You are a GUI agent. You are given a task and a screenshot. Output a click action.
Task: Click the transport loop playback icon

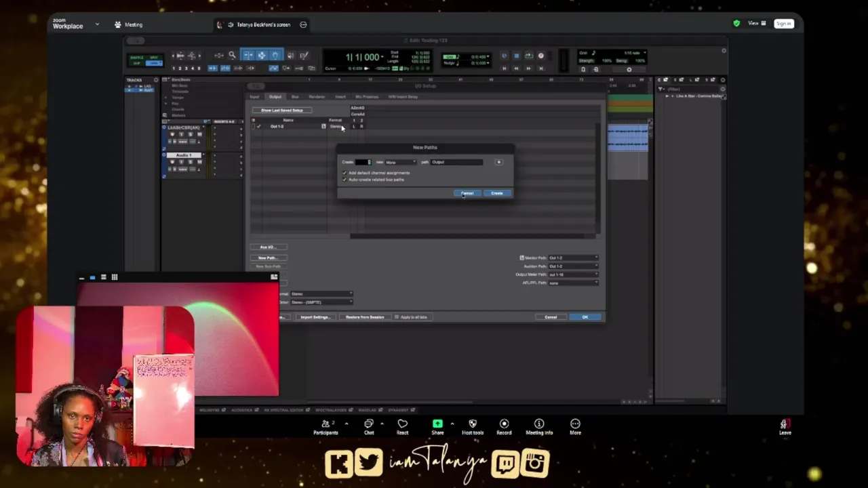tap(528, 56)
